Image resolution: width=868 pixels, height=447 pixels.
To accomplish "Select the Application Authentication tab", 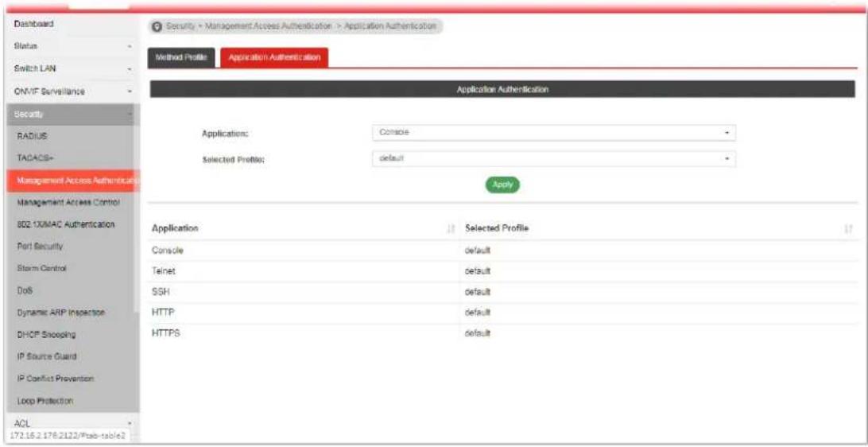I will (274, 57).
